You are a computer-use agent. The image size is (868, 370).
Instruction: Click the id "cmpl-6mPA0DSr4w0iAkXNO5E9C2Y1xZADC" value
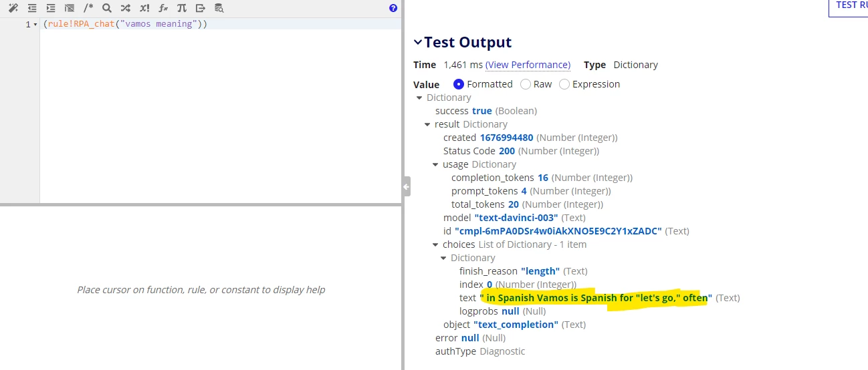coord(558,231)
